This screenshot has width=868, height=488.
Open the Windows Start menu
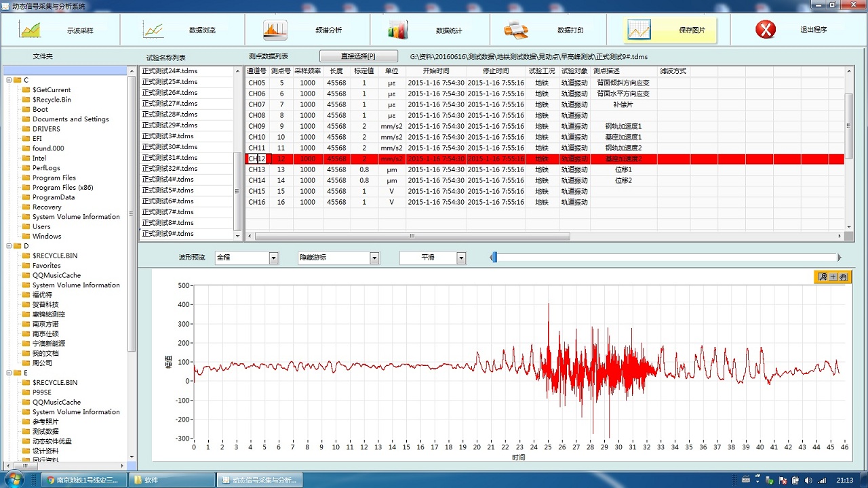click(x=15, y=480)
